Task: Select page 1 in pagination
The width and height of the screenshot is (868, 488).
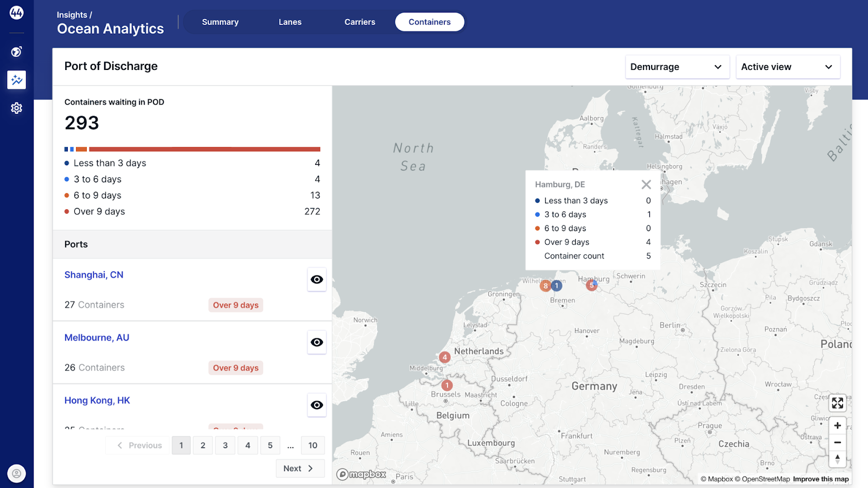Action: point(181,445)
